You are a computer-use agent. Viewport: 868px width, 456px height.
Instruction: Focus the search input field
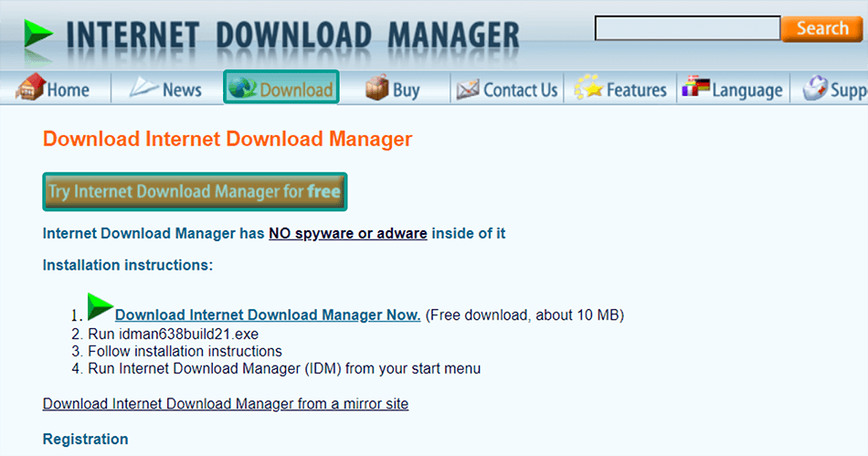click(x=687, y=27)
